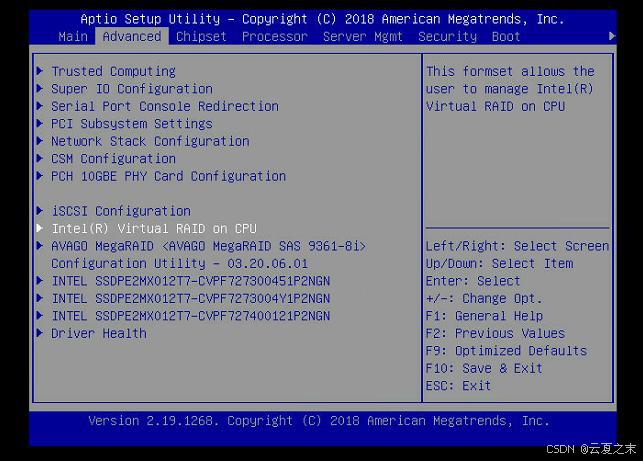Select PCH 10GBE PHY Card Configuration

coord(168,176)
